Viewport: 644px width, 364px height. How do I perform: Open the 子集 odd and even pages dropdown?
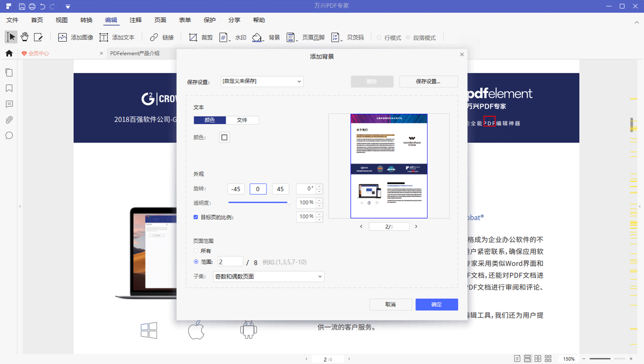pyautogui.click(x=268, y=276)
